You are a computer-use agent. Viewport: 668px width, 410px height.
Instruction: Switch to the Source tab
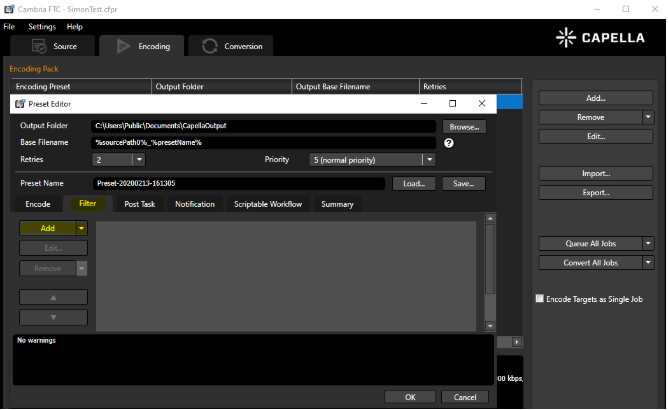[x=52, y=46]
